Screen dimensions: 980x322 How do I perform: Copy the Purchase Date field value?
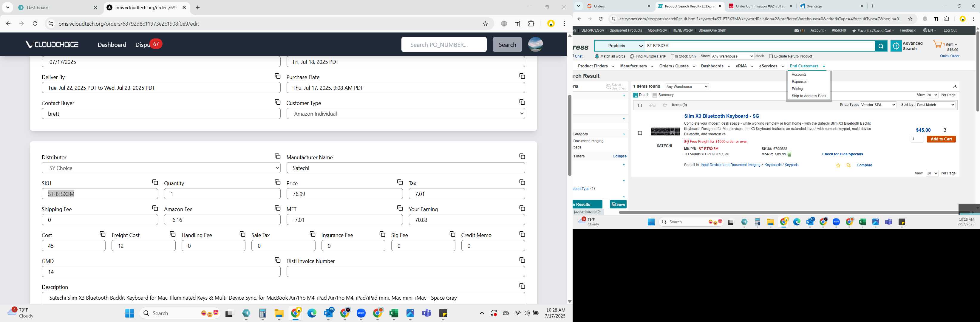point(522,76)
